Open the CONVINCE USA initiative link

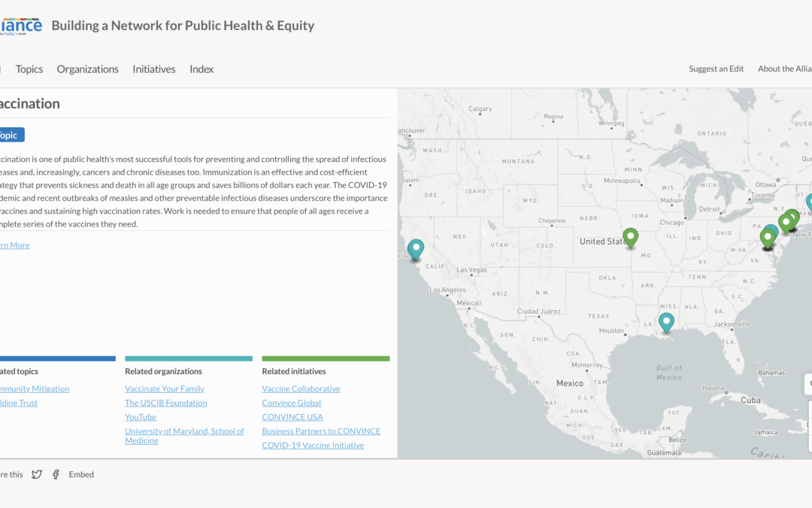tap(292, 416)
